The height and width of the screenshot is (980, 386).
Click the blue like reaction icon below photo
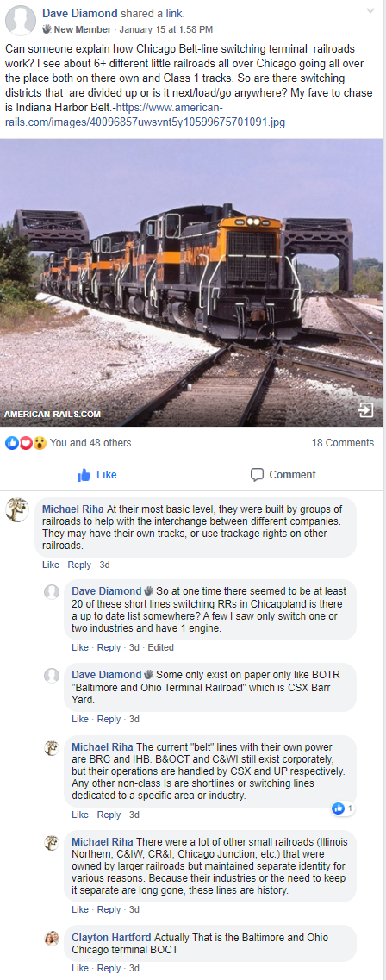pos(11,443)
